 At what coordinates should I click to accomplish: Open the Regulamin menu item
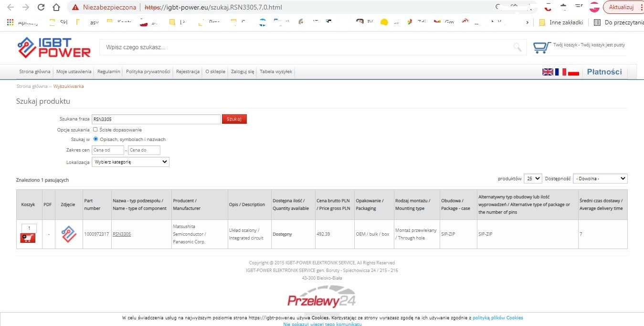[109, 72]
